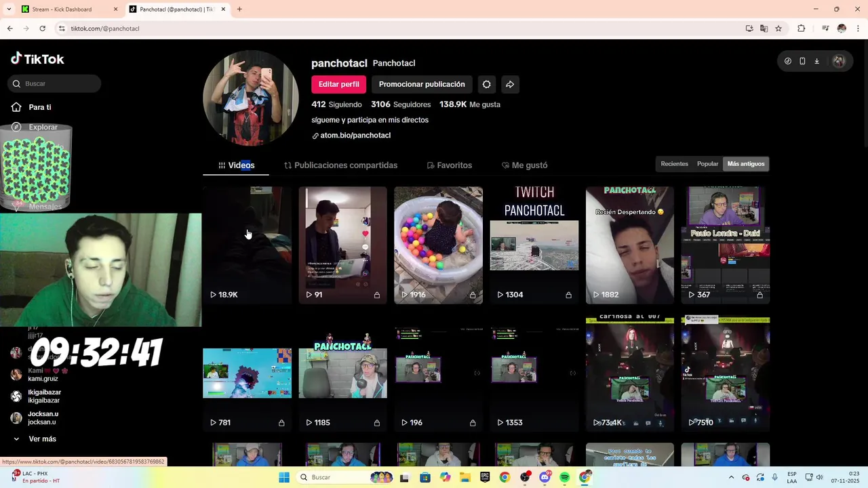Open the Para ti home feed
The height and width of the screenshot is (488, 868).
point(31,107)
